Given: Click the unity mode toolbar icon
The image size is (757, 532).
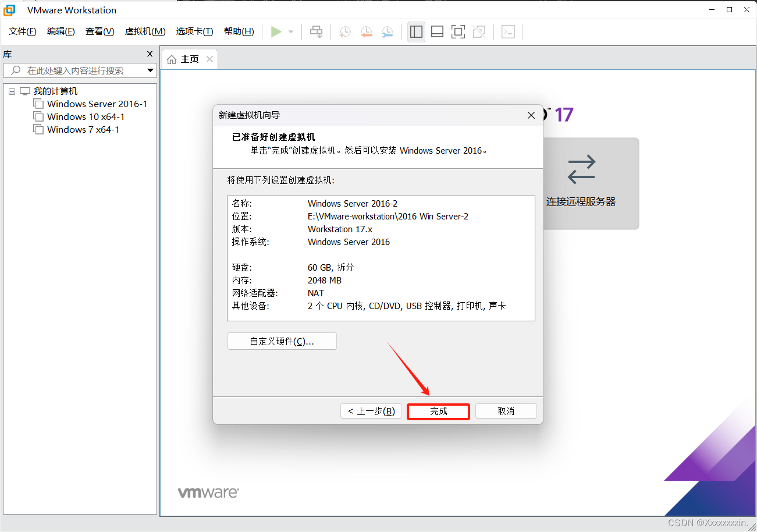Looking at the screenshot, I should 479,31.
